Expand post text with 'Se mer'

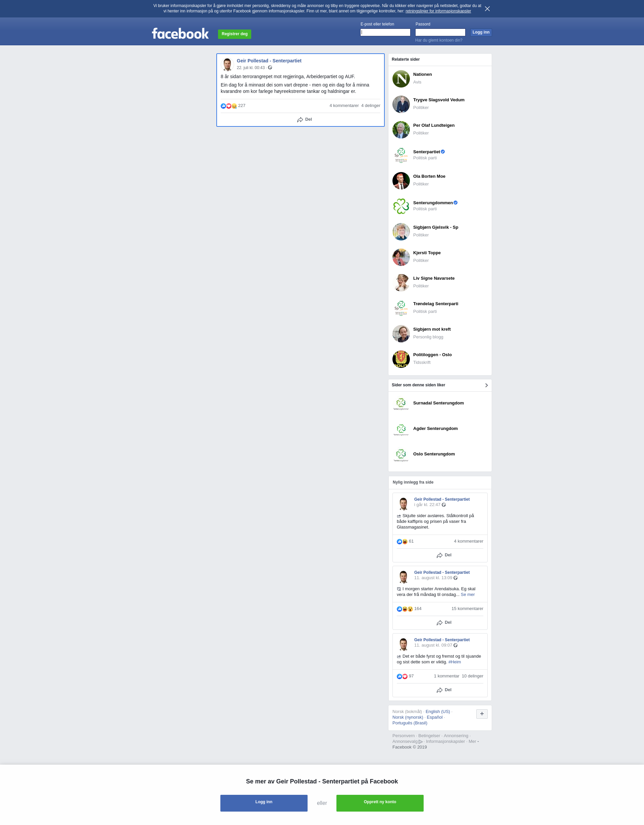[x=467, y=595]
